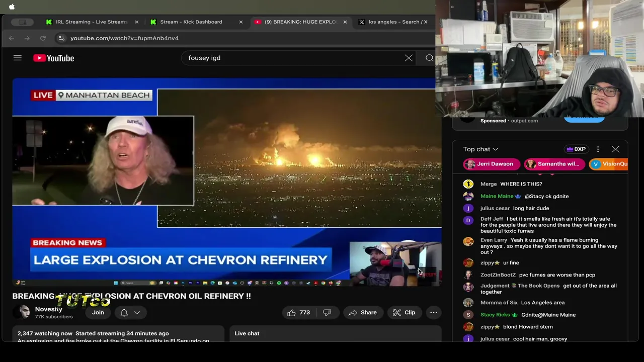Open more actions ellipsis under the video
The image size is (644, 362).
(434, 313)
